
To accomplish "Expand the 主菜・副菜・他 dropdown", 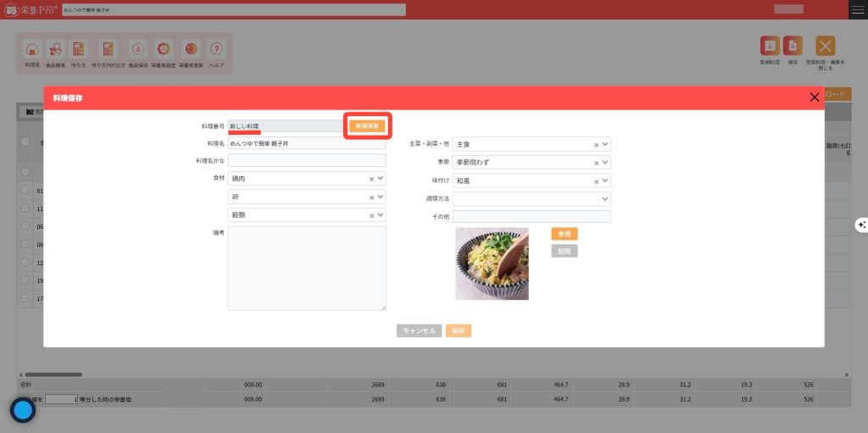I will coord(605,145).
